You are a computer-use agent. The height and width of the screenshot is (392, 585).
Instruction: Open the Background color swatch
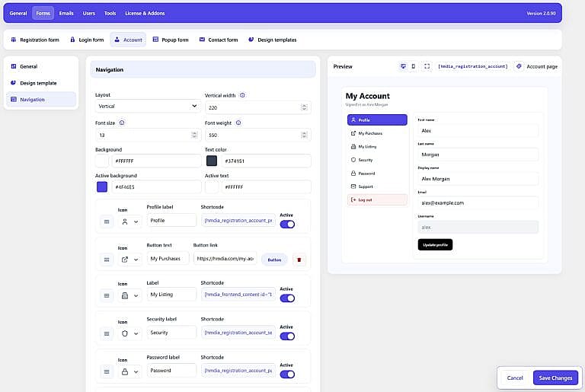tap(102, 161)
